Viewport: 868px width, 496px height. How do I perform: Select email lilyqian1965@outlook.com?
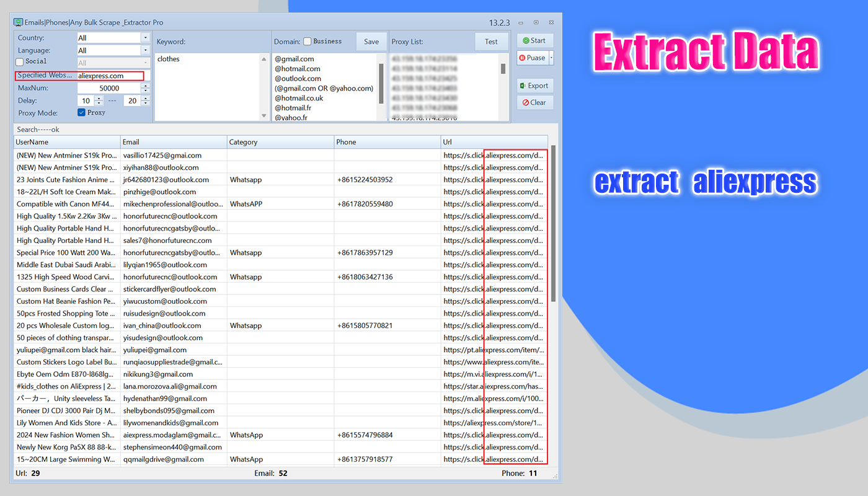tap(165, 265)
